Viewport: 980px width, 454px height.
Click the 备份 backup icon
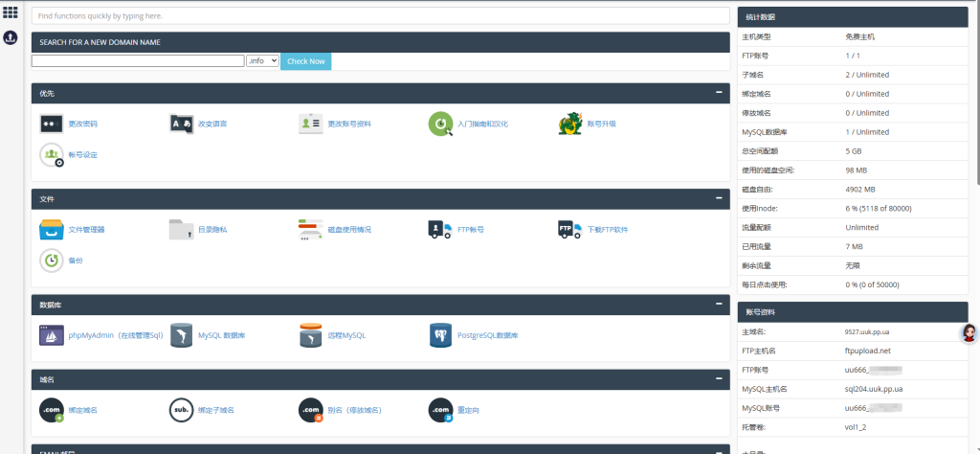(x=52, y=261)
